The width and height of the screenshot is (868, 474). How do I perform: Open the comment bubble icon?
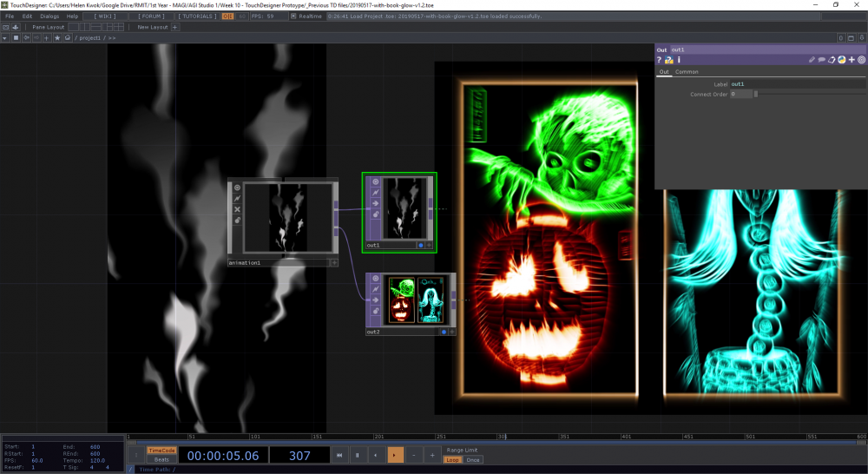click(821, 60)
